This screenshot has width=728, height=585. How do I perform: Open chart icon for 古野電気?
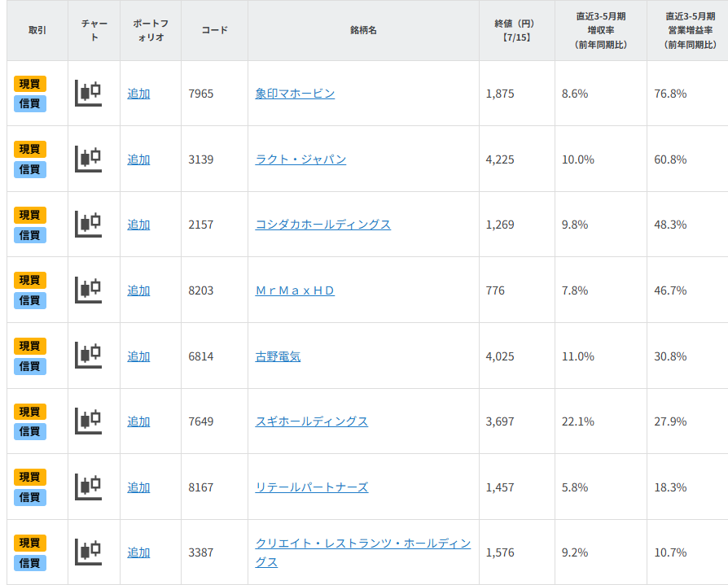click(x=88, y=356)
